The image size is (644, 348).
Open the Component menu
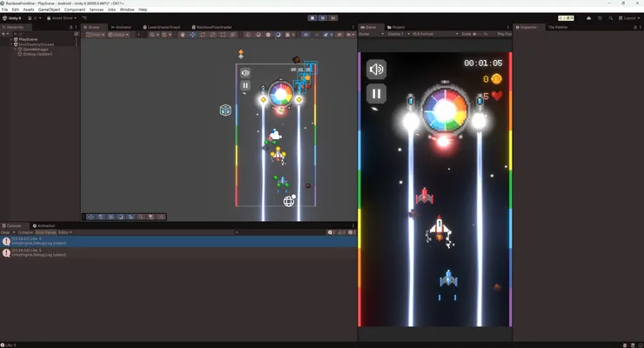click(x=75, y=10)
